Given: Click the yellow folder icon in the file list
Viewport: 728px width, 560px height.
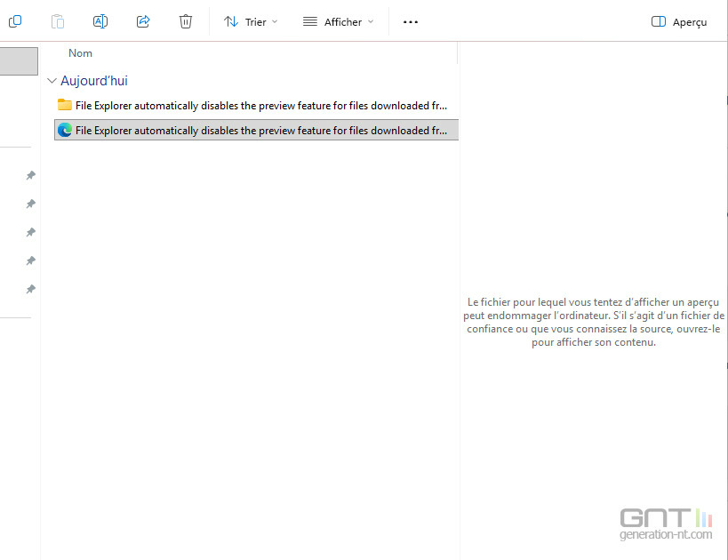Looking at the screenshot, I should (65, 105).
